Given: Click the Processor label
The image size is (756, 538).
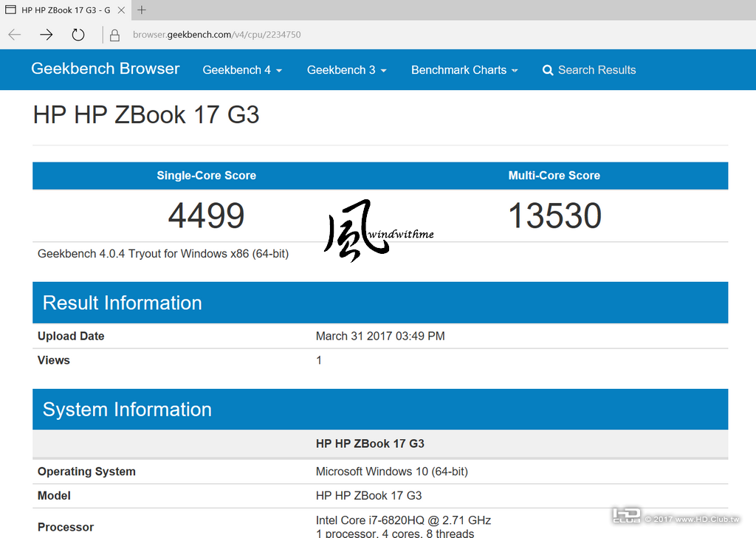Looking at the screenshot, I should point(66,527).
